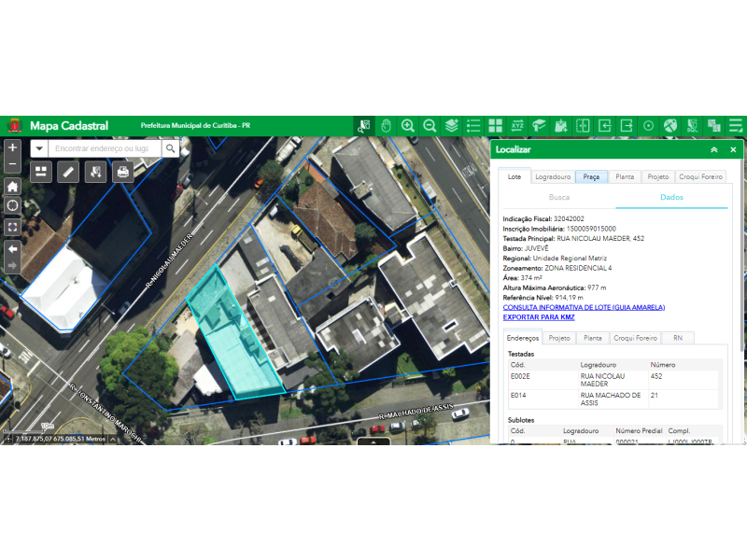Image resolution: width=747 pixels, height=560 pixels.
Task: Open the select features tool
Action: click(x=96, y=172)
